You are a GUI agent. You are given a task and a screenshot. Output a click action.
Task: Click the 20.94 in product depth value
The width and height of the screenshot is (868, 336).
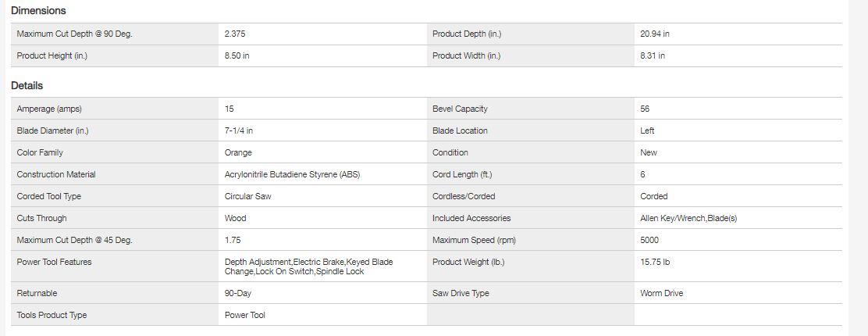654,34
